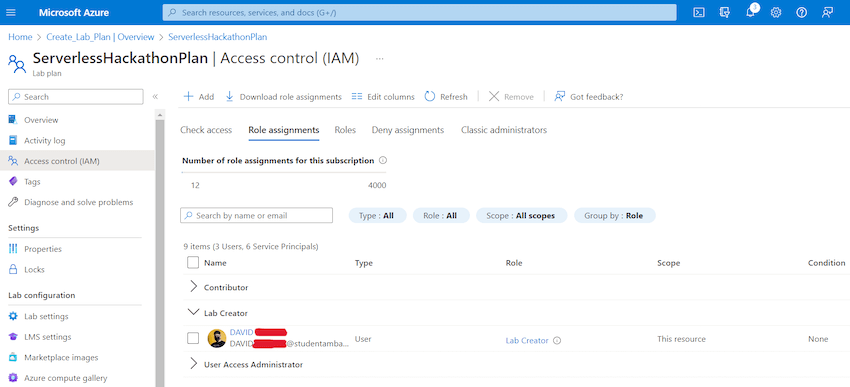Click the Activity log sidebar icon
Viewport: 850px width, 387px height.
[13, 140]
